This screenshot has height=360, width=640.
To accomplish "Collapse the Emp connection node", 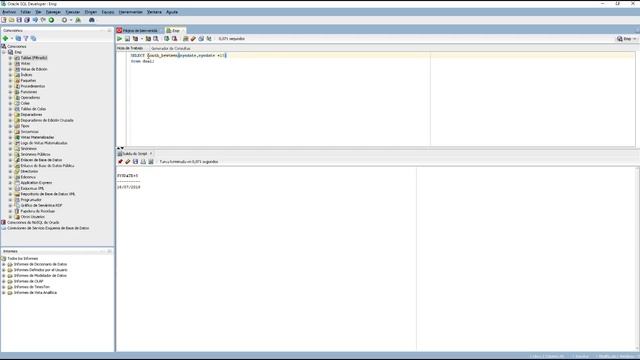I will (4, 52).
